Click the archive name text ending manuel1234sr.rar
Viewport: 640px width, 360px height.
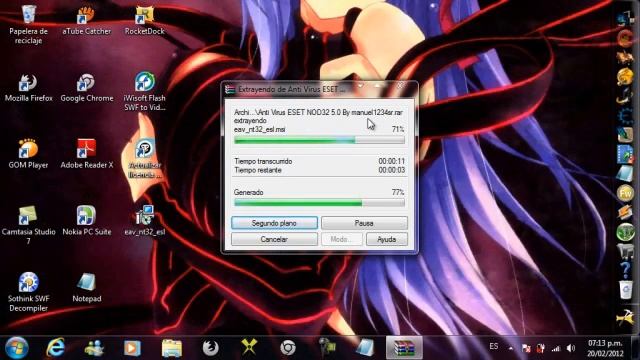(318, 112)
